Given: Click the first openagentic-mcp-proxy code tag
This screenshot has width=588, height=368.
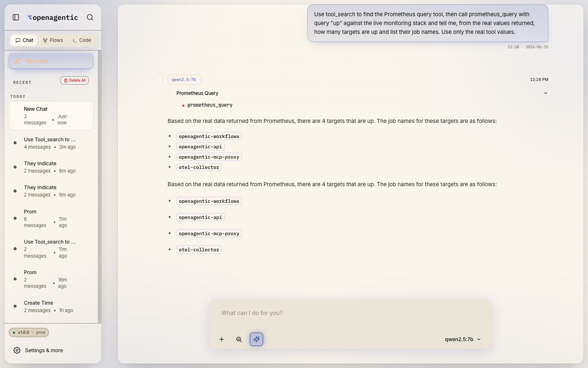Looking at the screenshot, I should pyautogui.click(x=209, y=157).
